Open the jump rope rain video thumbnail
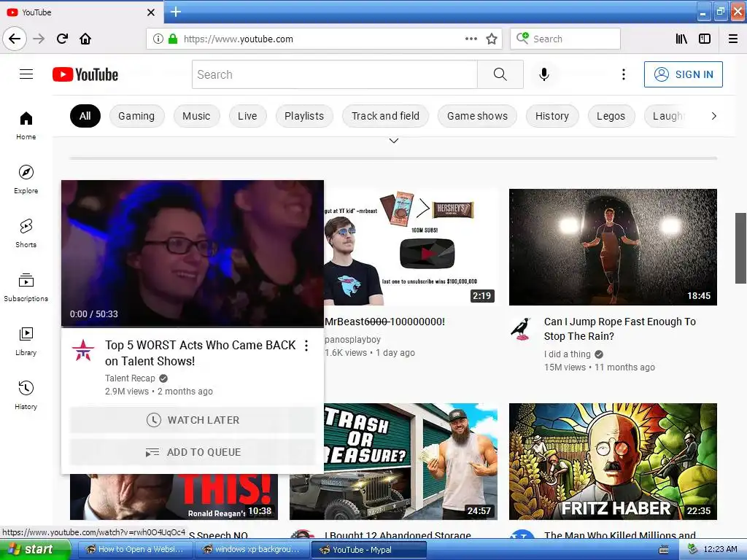747x560 pixels. pos(613,247)
